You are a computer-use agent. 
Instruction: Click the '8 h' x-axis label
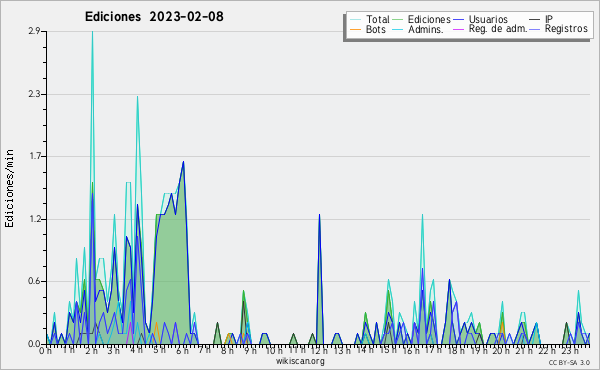coord(227,351)
